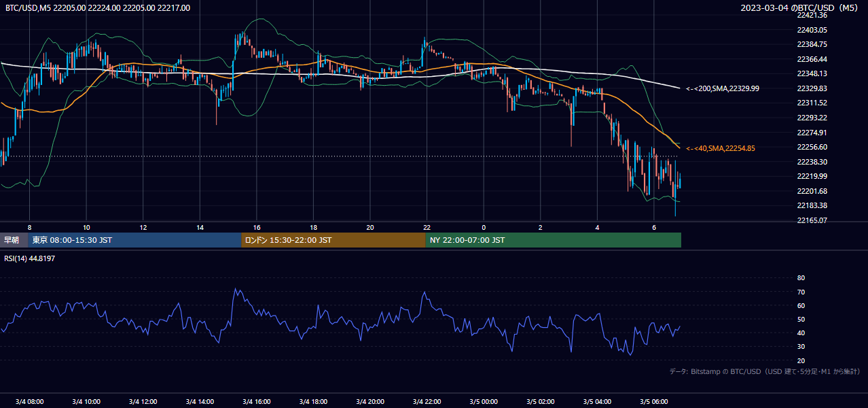The image size is (868, 408).
Task: Click the NY 22:00-07:00 JST session bar
Action: 554,240
